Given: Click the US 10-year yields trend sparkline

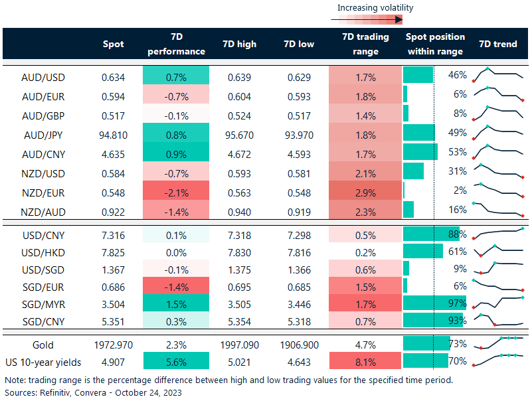Looking at the screenshot, I should 498,360.
